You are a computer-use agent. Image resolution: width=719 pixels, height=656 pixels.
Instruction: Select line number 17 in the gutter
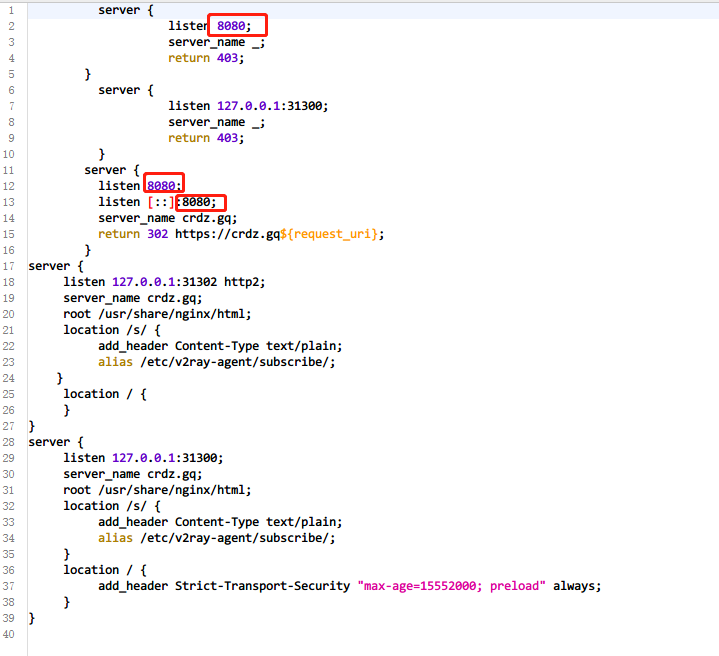(10, 266)
